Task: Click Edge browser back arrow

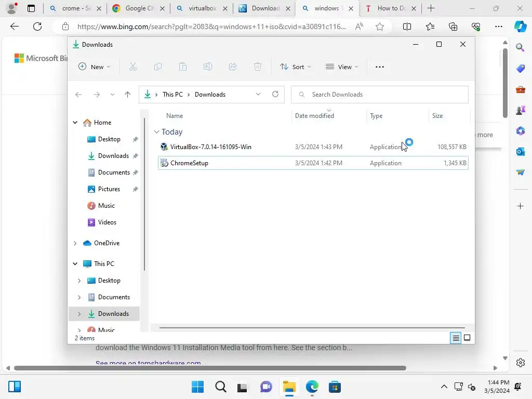Action: coord(15,26)
